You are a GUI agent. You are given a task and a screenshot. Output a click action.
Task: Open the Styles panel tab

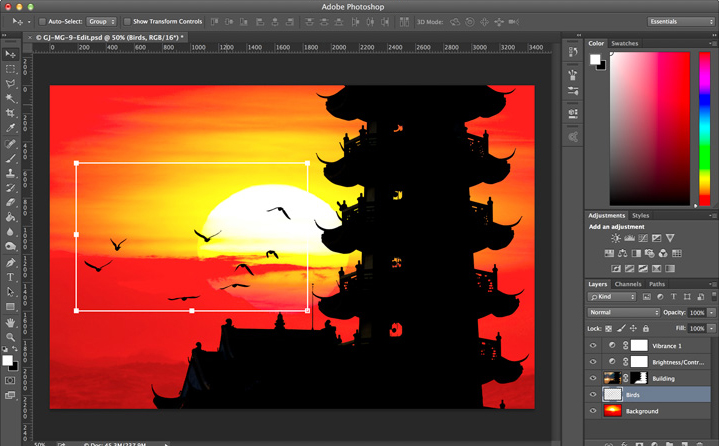(640, 215)
